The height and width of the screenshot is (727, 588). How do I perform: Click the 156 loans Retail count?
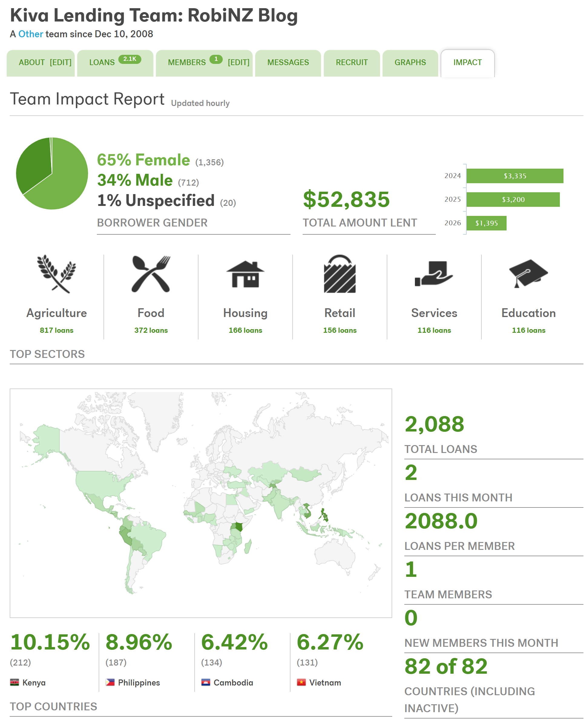click(x=340, y=330)
